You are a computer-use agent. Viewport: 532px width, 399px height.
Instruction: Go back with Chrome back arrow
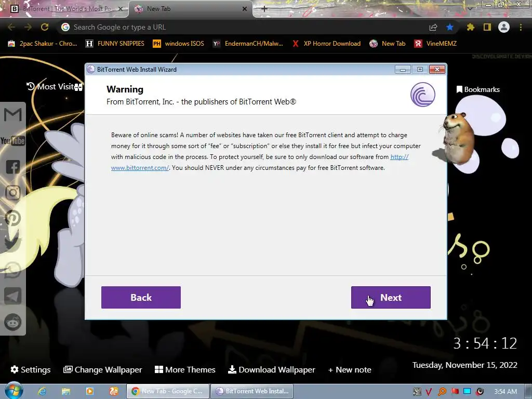click(11, 27)
